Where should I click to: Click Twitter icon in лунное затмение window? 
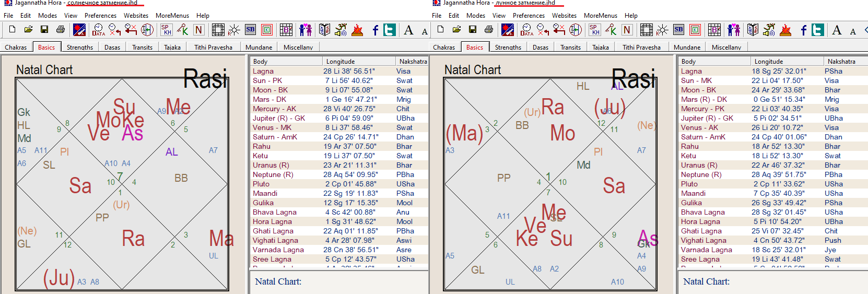pos(818,30)
